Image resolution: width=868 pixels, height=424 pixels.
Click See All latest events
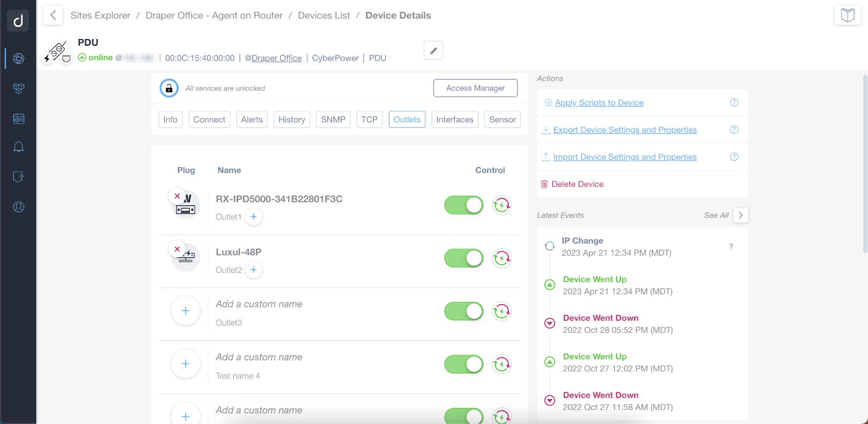[x=716, y=215]
